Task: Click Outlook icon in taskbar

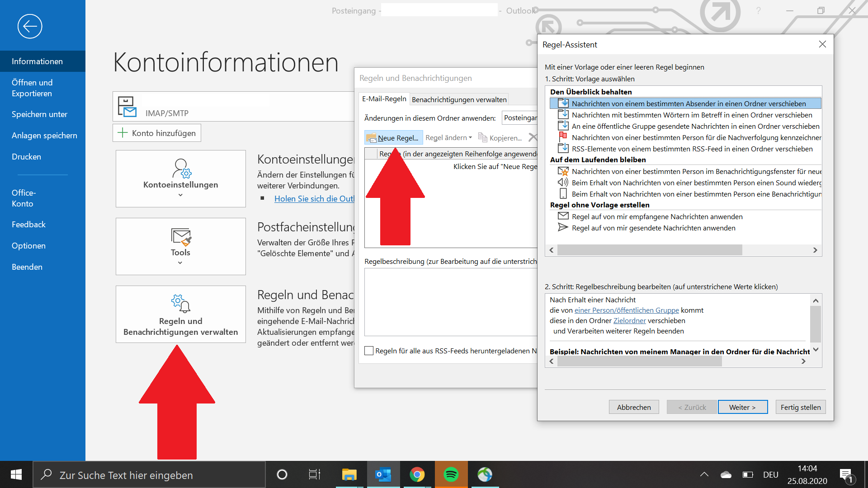Action: point(383,474)
